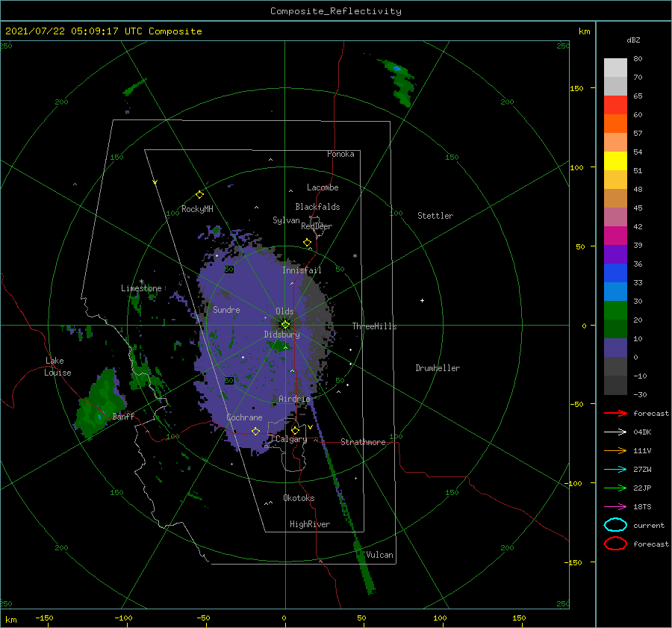Click the yellow diamond marker below Cochrane
The width and height of the screenshot is (672, 628).
tap(256, 431)
